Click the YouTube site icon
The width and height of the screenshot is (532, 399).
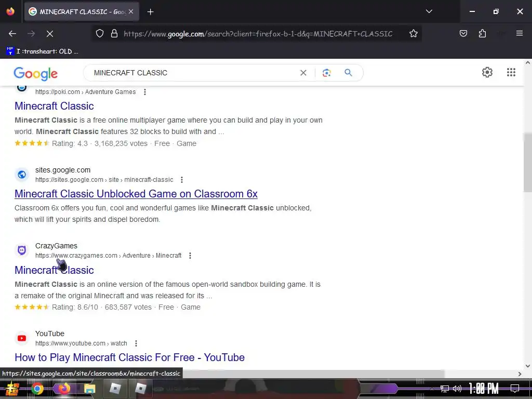tap(22, 338)
